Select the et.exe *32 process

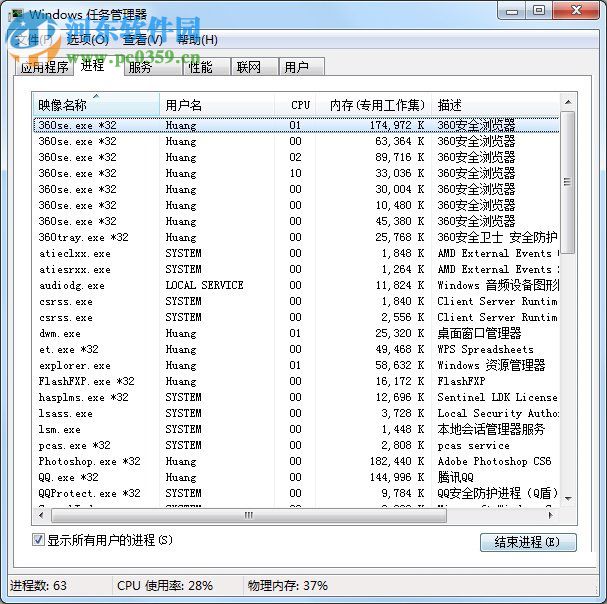pos(296,349)
